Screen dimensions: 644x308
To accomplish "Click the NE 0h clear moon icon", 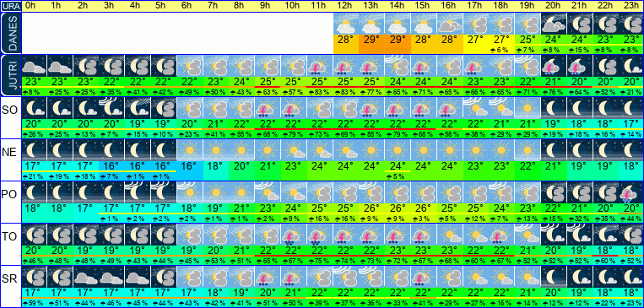I will point(34,150).
